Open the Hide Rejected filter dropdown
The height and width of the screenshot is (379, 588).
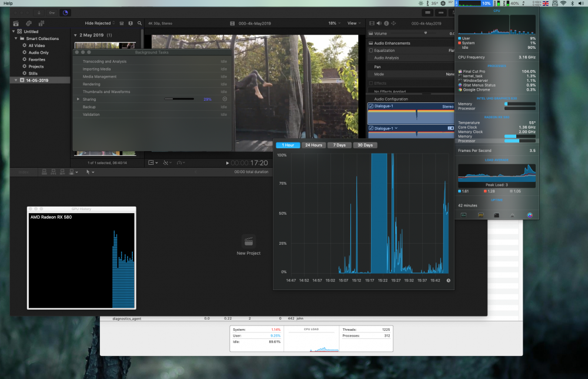click(100, 24)
